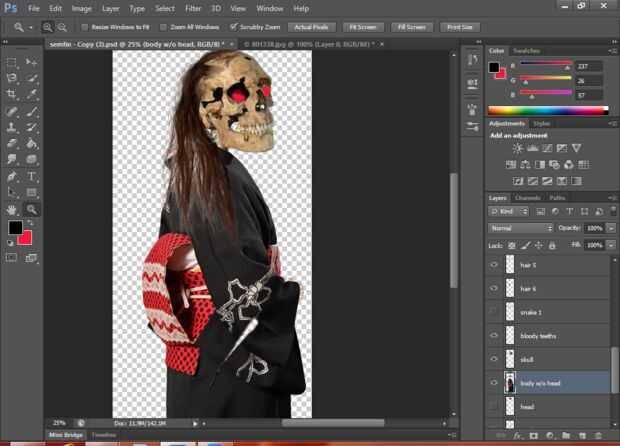Screen dimensions: 620x446
Task: Click the Actual Pixels button
Action: pyautogui.click(x=312, y=27)
